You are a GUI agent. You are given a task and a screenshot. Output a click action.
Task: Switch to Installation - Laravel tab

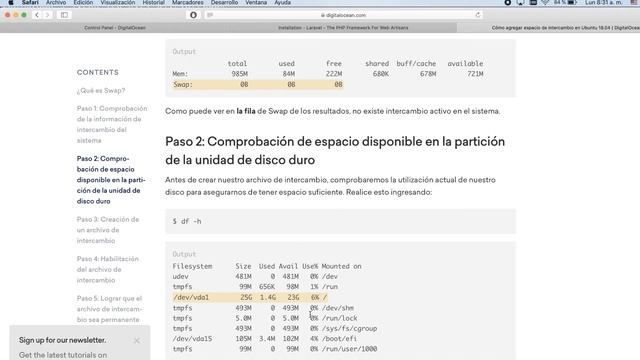(x=343, y=28)
